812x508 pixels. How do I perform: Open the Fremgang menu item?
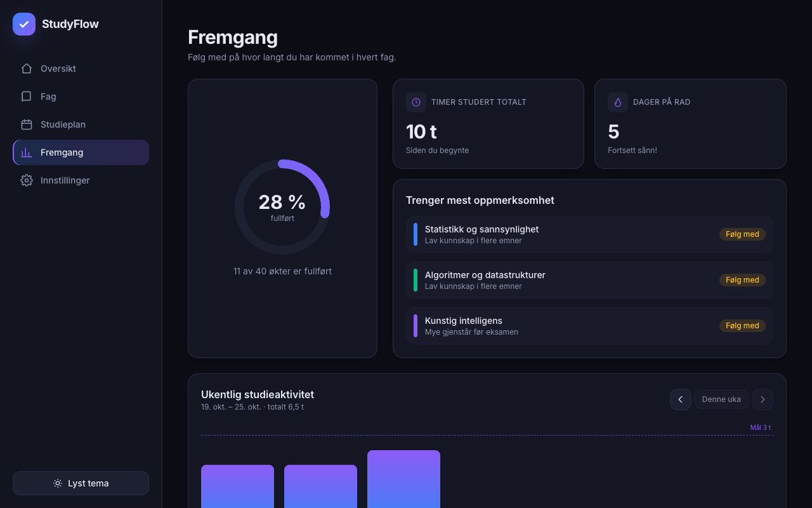(x=81, y=152)
